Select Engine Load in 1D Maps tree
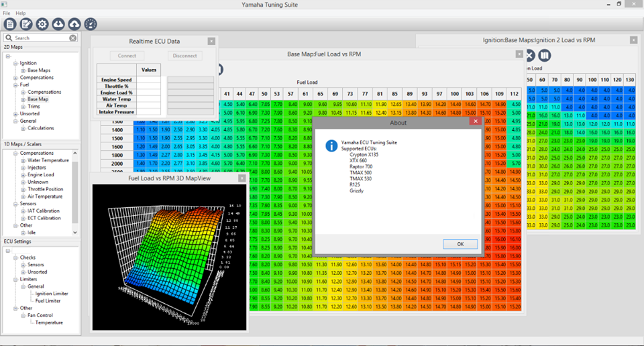 (x=41, y=175)
